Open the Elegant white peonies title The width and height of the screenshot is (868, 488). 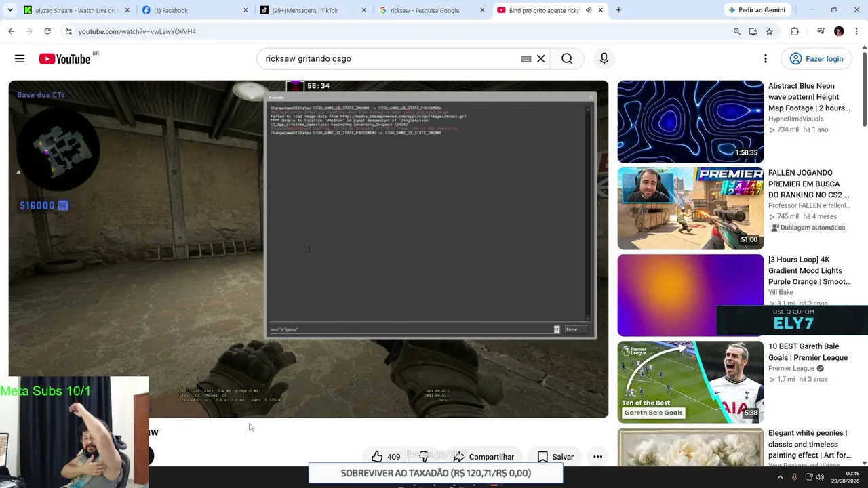(809, 444)
